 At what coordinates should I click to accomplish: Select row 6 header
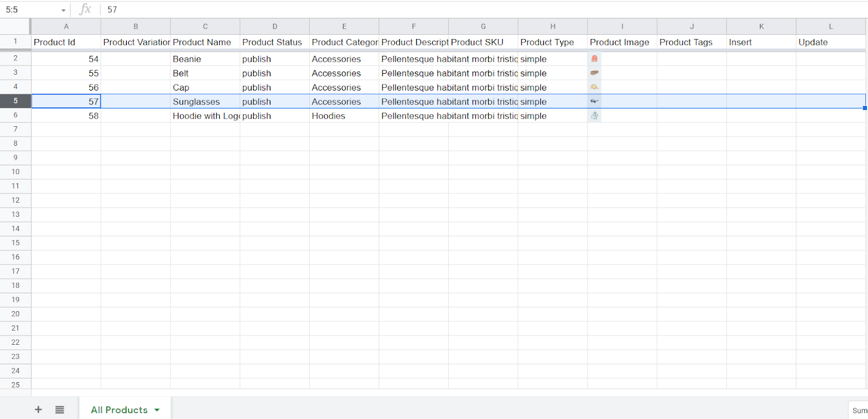click(15, 115)
